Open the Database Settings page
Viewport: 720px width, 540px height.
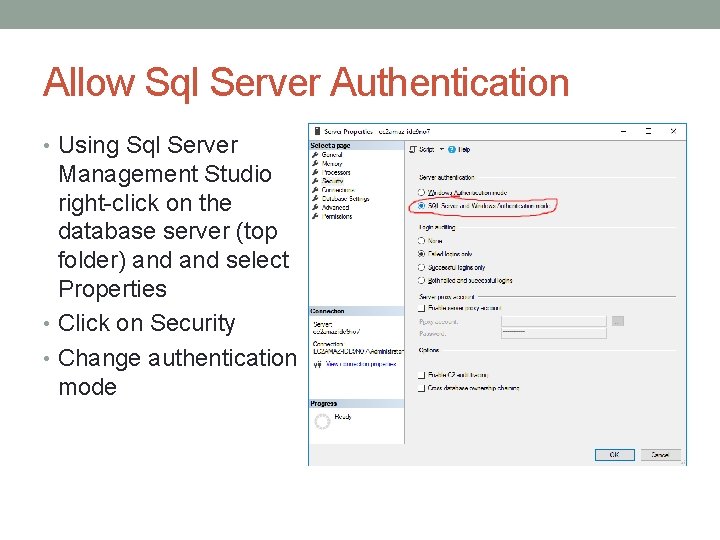[345, 198]
